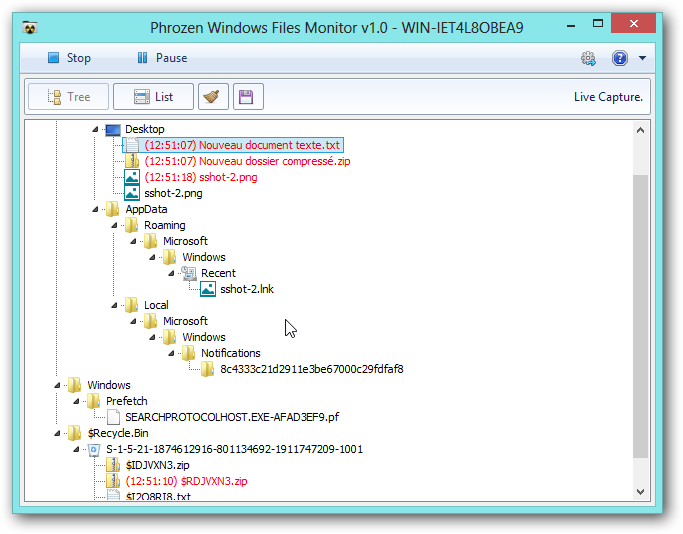This screenshot has height=534, width=683.
Task: Click the zip icon of Nouveau dossier compressé.zip
Action: (x=132, y=161)
